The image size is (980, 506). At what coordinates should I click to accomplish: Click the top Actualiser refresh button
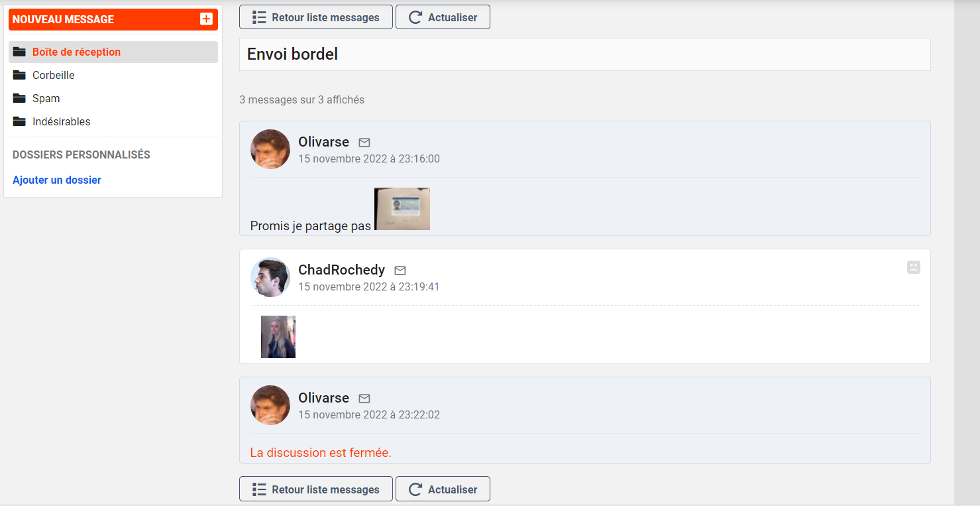pos(443,17)
